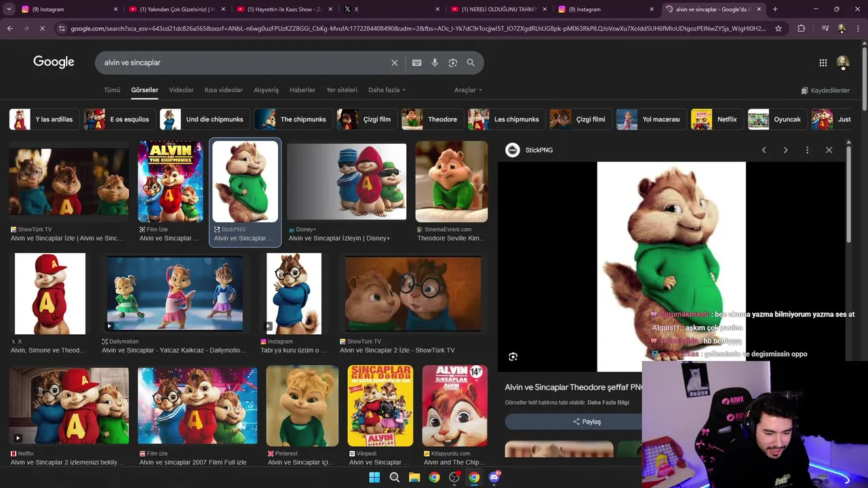Select E os esquilos filter chip

pyautogui.click(x=119, y=119)
